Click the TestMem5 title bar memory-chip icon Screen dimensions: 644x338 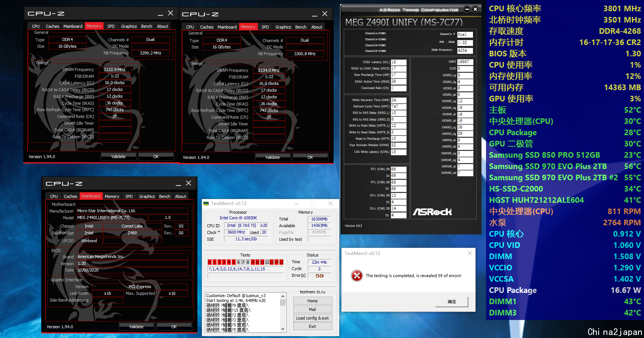pos(206,204)
